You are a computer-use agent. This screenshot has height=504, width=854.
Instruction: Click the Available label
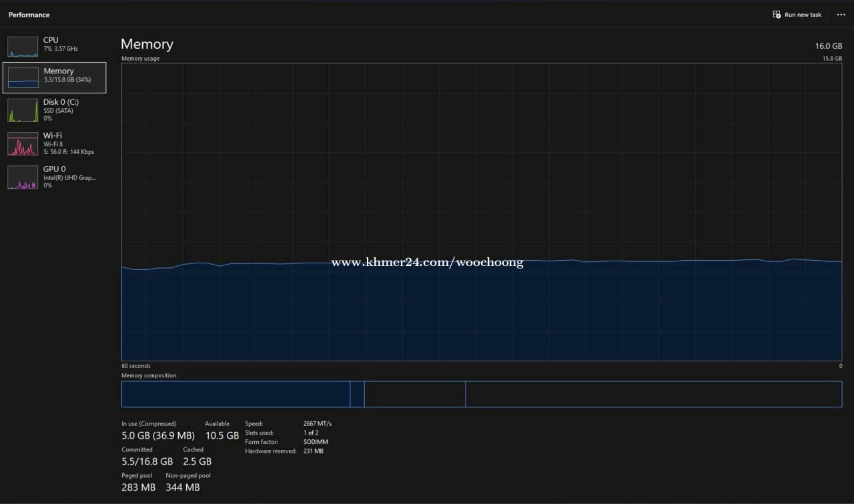(217, 423)
